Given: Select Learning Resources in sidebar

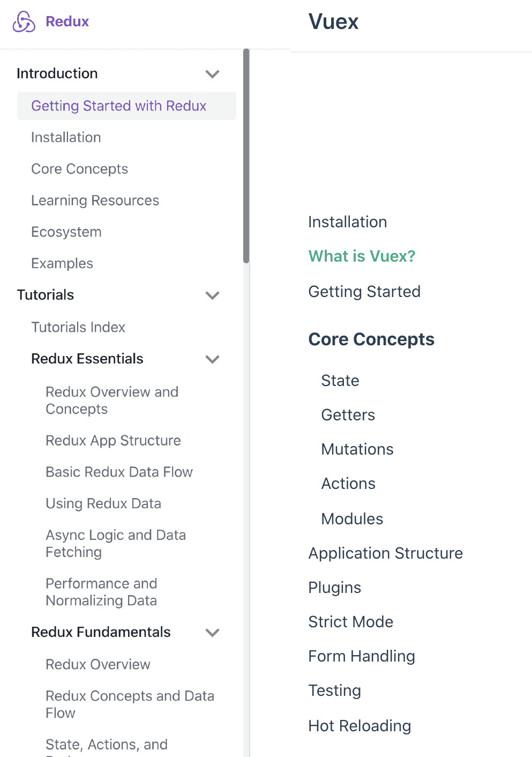Looking at the screenshot, I should pyautogui.click(x=95, y=201).
